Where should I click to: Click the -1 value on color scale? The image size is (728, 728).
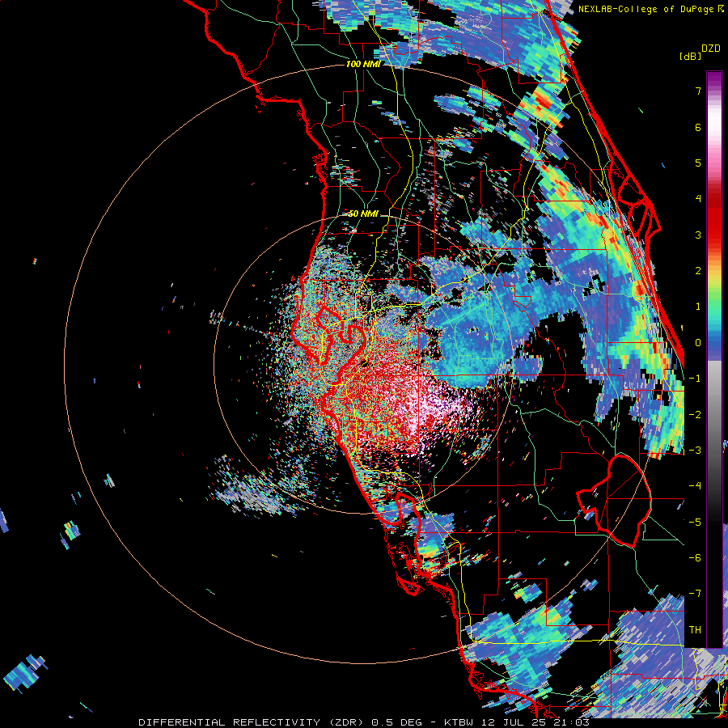695,379
